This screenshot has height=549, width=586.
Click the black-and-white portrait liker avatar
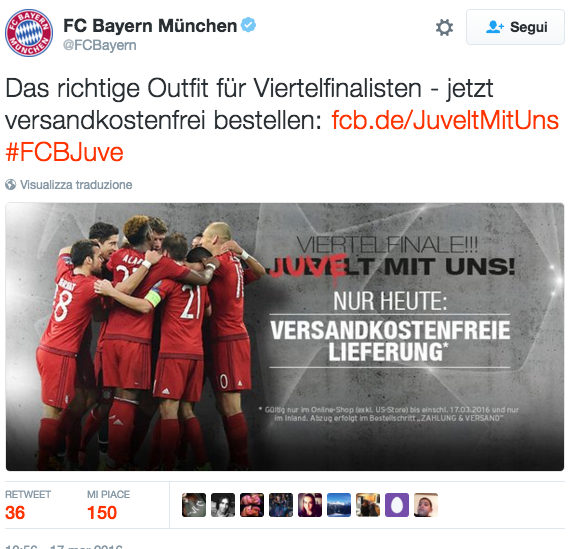223,505
